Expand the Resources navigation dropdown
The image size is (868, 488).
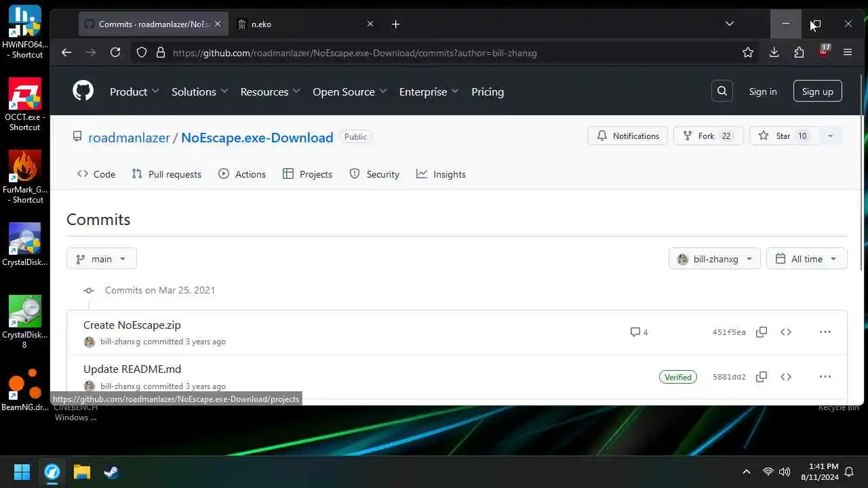point(271,91)
